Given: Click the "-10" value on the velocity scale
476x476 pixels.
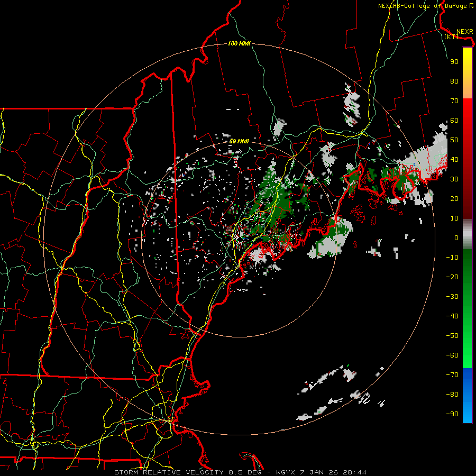Looking at the screenshot, I should [x=452, y=258].
